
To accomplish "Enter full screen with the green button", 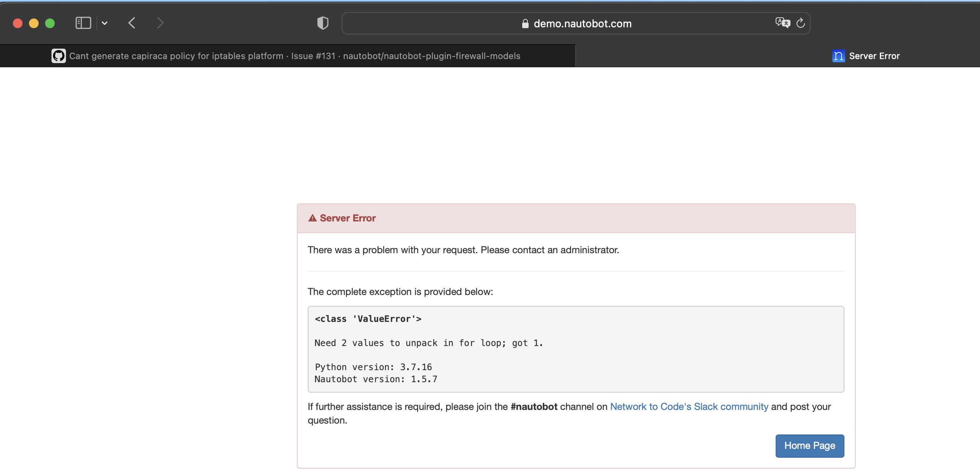I will (x=49, y=23).
